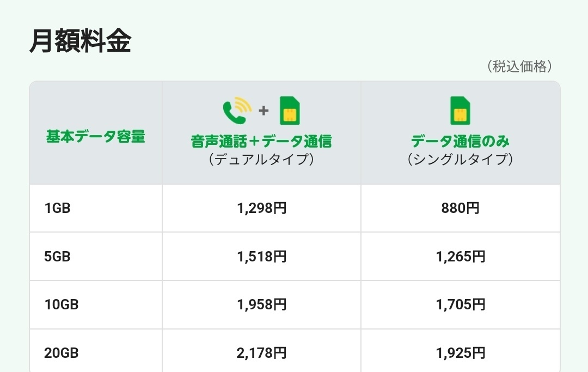Select the 月額料金 heading
This screenshot has height=372, width=588.
click(x=80, y=41)
